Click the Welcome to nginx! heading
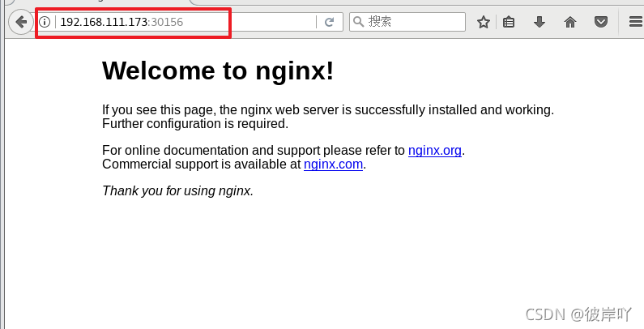644x329 pixels. pos(218,70)
